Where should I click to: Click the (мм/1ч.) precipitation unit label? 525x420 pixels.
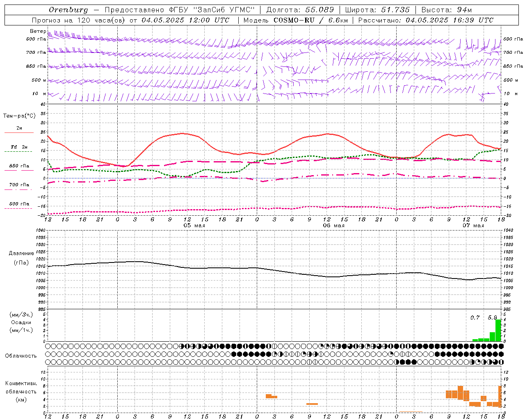[21, 330]
